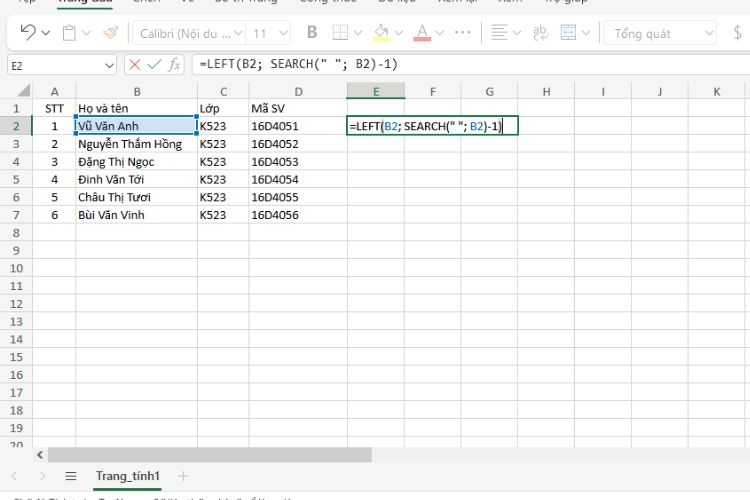750x500 pixels.
Task: Click in the formula bar text
Action: 298,64
